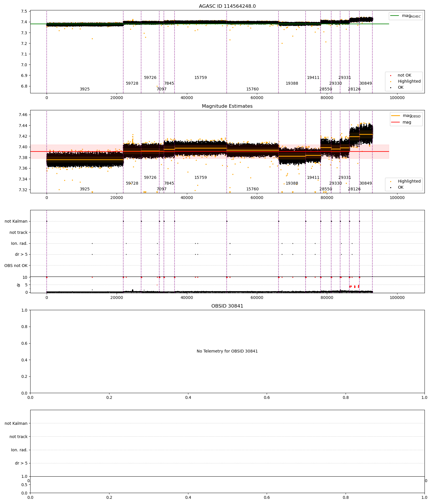Viewport: 432px width, 504px height.
Task: Click 'Ion. rad.' label in the bottom panel
Action: point(19,450)
